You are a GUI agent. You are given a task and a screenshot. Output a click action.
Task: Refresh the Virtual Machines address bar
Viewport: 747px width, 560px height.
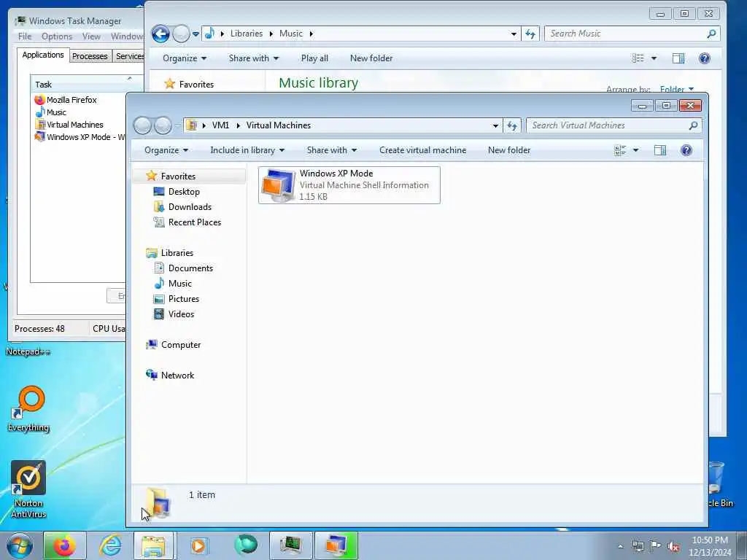[x=512, y=125]
